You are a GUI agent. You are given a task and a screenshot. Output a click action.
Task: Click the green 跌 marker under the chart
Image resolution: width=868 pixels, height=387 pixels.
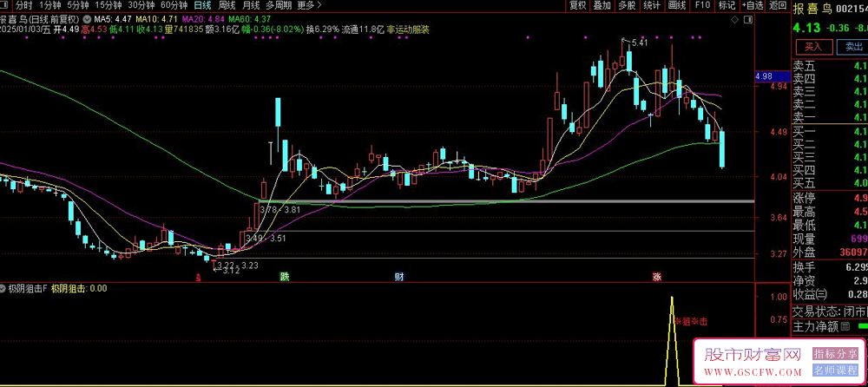click(284, 277)
